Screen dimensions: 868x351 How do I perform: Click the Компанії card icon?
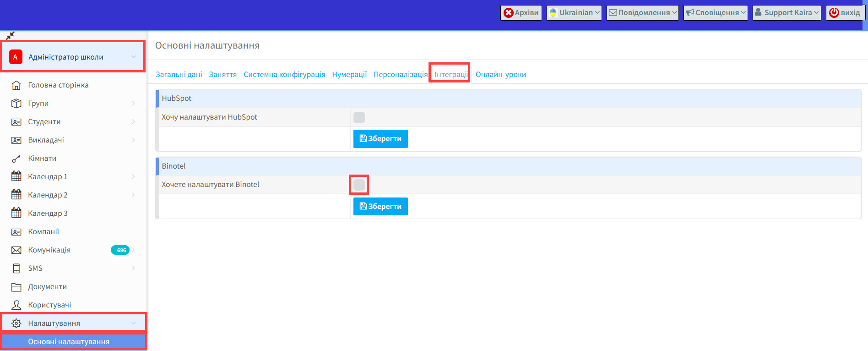coord(16,232)
